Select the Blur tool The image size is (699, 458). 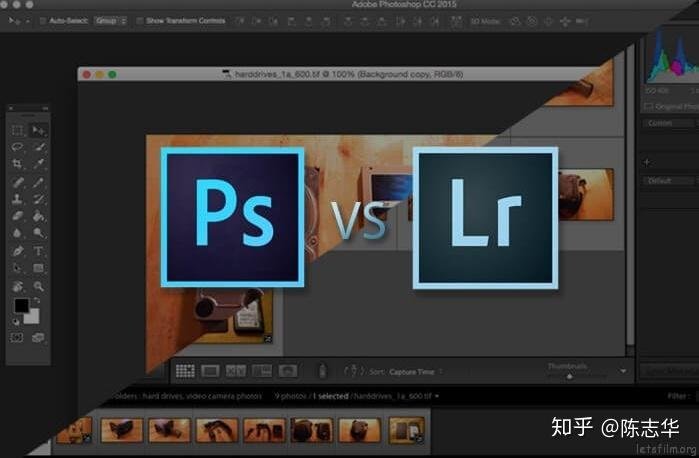coord(17,233)
